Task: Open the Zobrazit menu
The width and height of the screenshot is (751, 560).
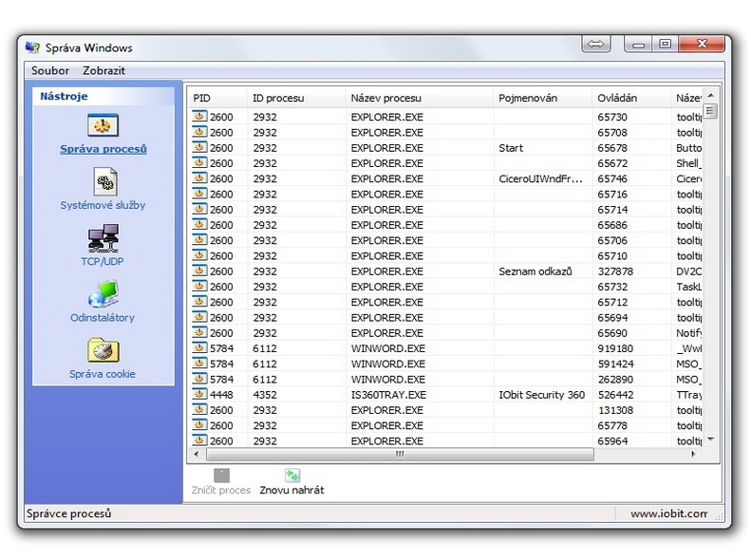Action: (103, 71)
